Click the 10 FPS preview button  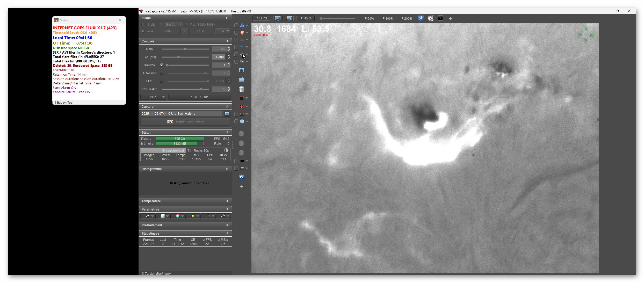tap(262, 18)
